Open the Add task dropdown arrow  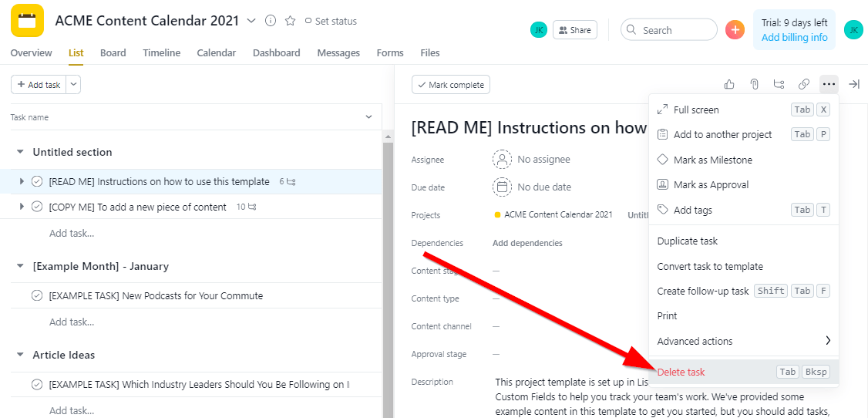[x=74, y=85]
